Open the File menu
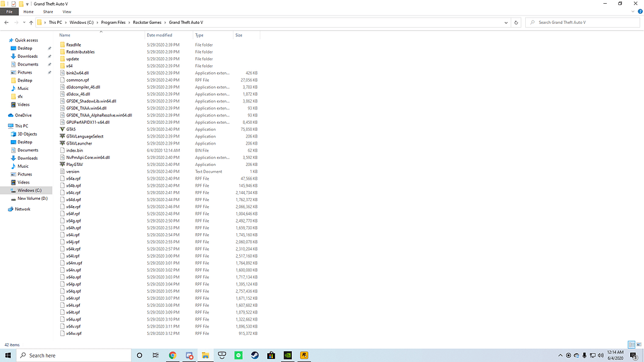644x362 pixels. 9,11
